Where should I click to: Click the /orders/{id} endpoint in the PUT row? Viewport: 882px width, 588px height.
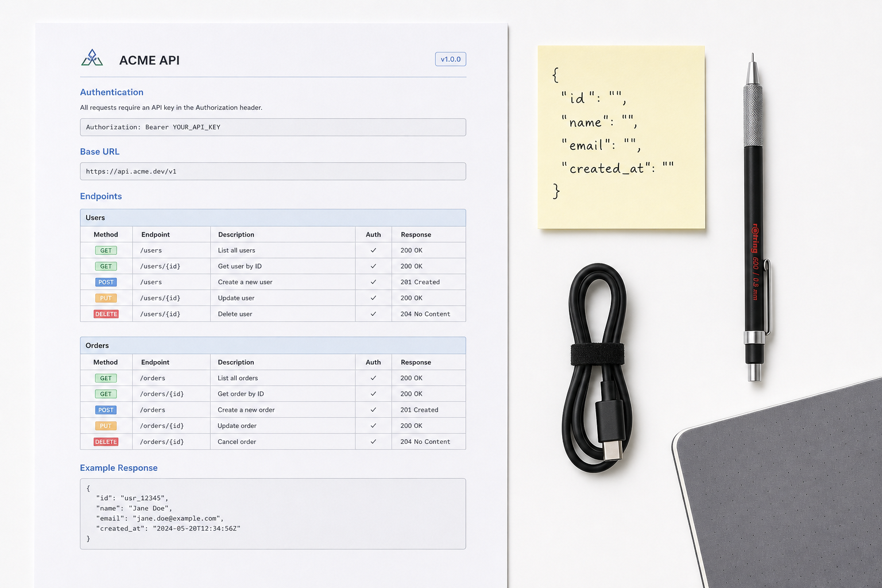pos(162,425)
